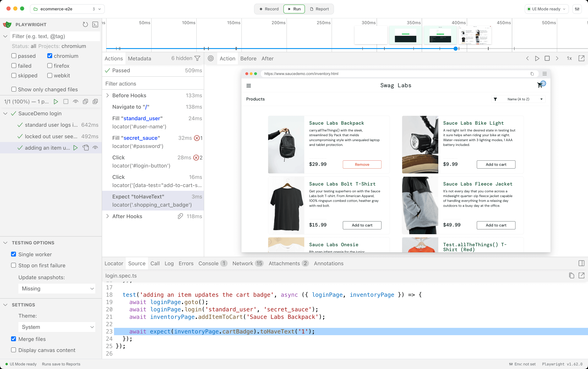Enable Display canvas content
This screenshot has height=369, width=588.
14,350
